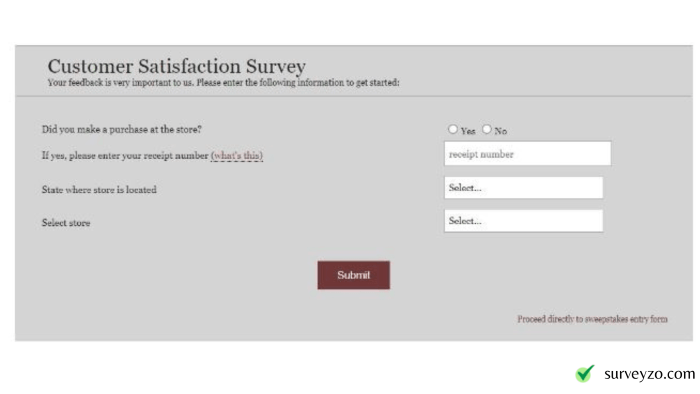Click the Submit button

tap(354, 275)
